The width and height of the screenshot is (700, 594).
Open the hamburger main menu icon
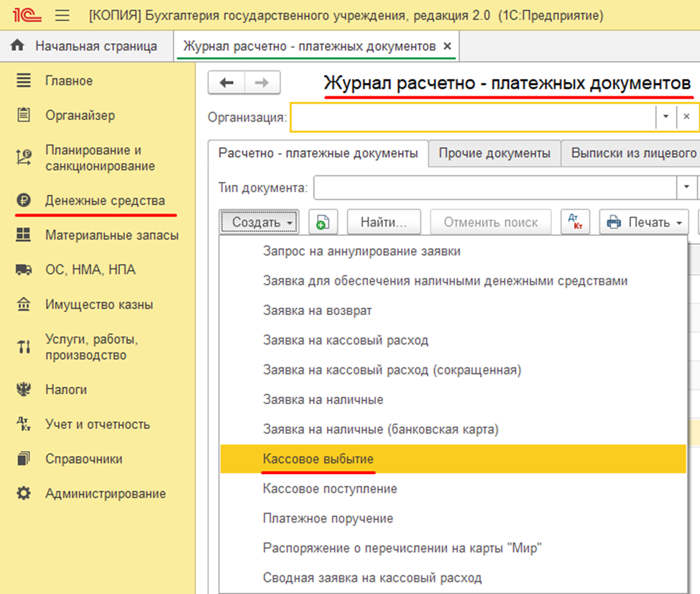(x=62, y=16)
